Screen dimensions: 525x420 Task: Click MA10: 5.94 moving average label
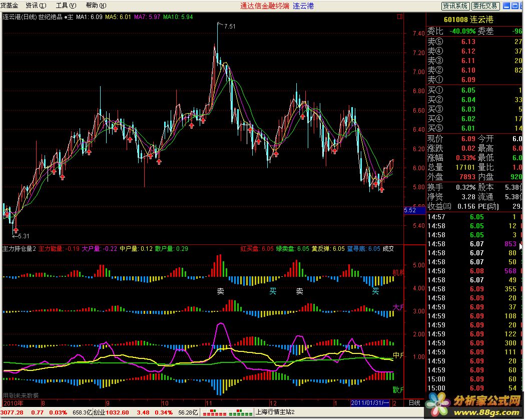pos(178,17)
